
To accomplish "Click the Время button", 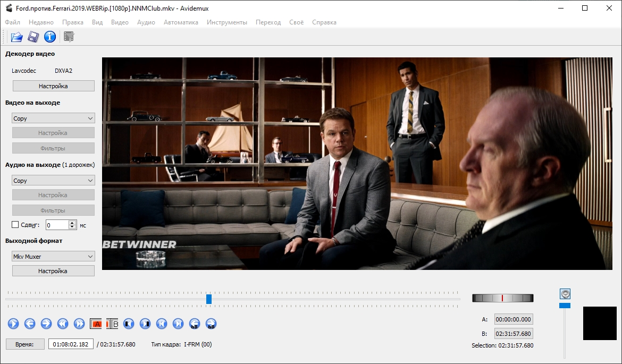I will 24,344.
